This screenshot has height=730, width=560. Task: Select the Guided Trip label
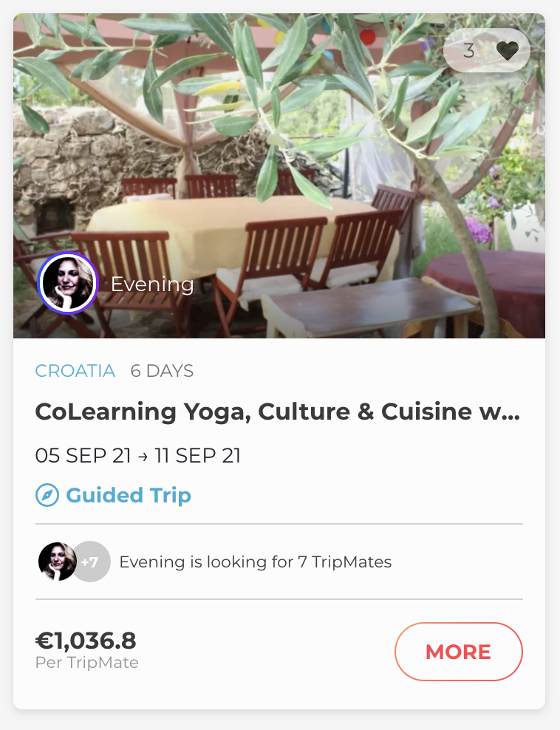coord(129,495)
